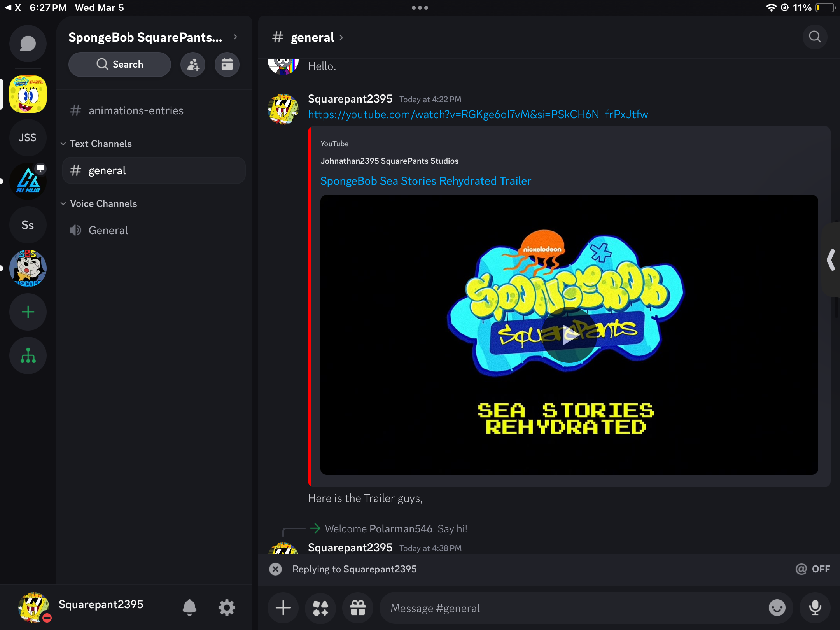Tap the battery 11% indicator

[x=814, y=8]
